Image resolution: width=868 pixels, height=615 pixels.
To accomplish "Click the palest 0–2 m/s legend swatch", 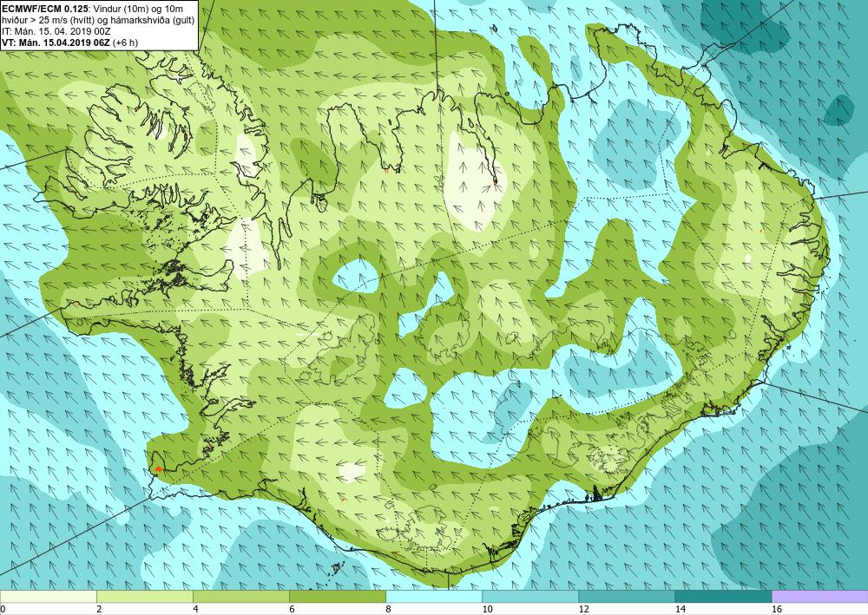I will pyautogui.click(x=48, y=596).
